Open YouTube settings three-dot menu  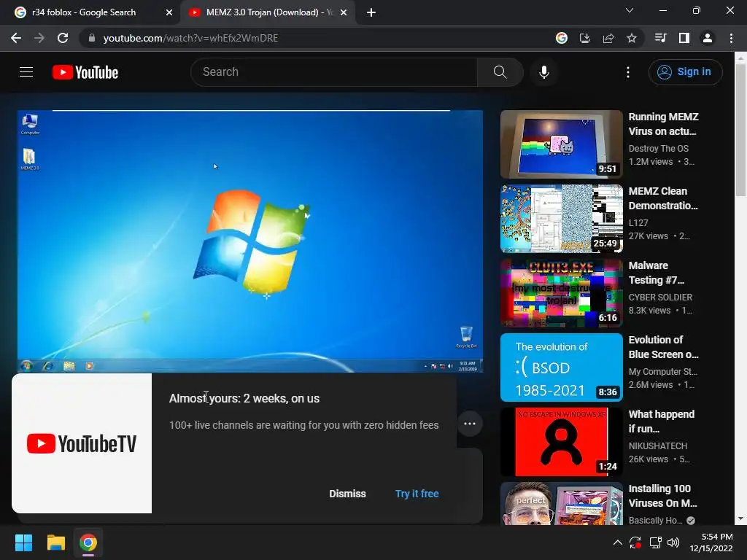point(628,72)
